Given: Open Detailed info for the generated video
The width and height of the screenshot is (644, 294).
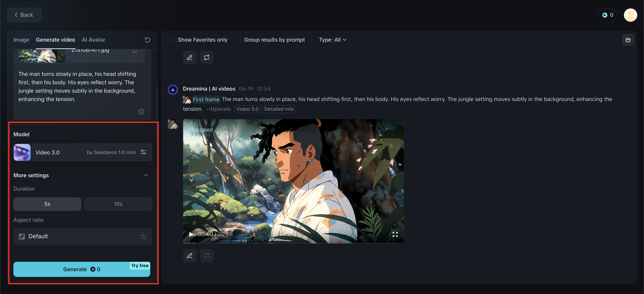Looking at the screenshot, I should coord(279,109).
